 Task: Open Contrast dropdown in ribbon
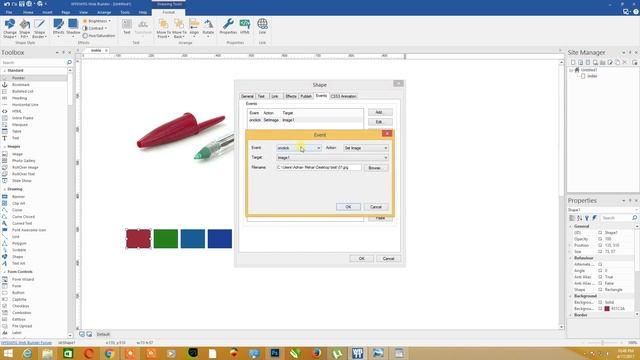click(x=96, y=28)
